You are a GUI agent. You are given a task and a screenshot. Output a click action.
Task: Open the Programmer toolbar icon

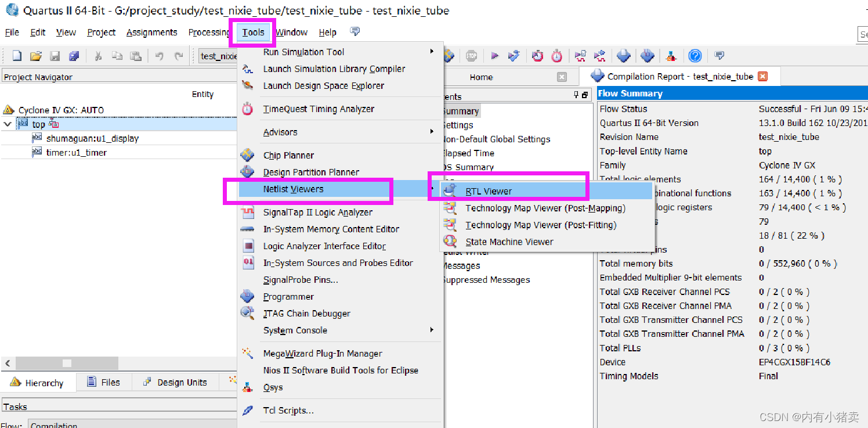[x=648, y=56]
